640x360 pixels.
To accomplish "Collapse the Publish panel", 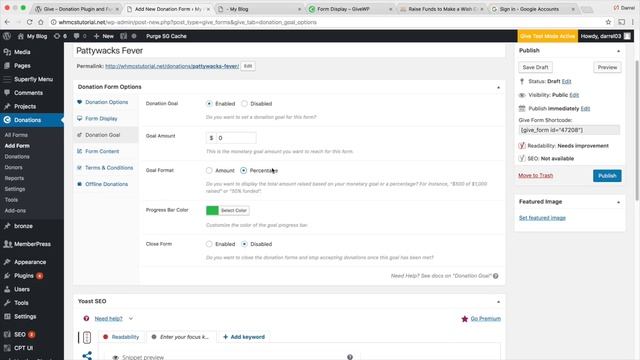I will point(618,51).
